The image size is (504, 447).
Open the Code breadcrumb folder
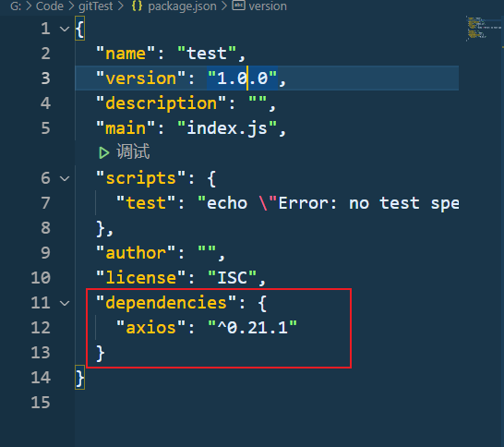click(x=50, y=6)
